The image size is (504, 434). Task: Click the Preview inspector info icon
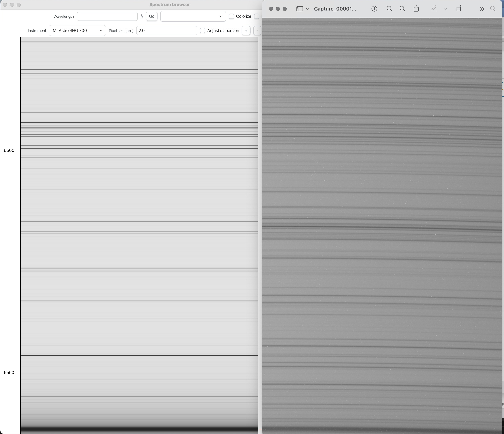click(x=374, y=9)
